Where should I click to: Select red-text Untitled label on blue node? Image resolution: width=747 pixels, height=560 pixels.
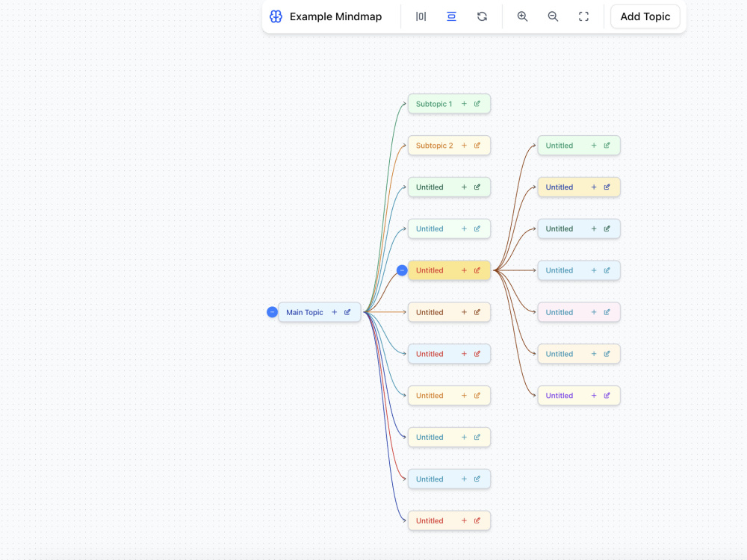coord(430,354)
